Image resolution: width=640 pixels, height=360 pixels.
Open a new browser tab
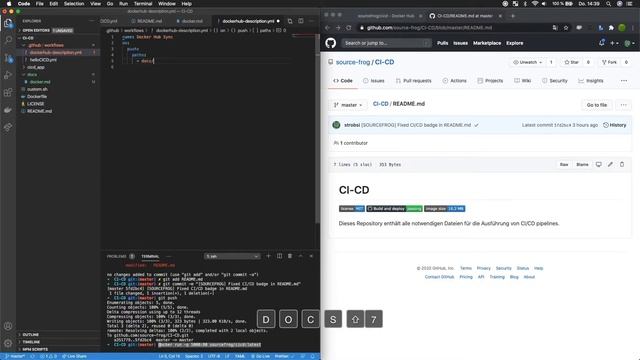tap(513, 16)
